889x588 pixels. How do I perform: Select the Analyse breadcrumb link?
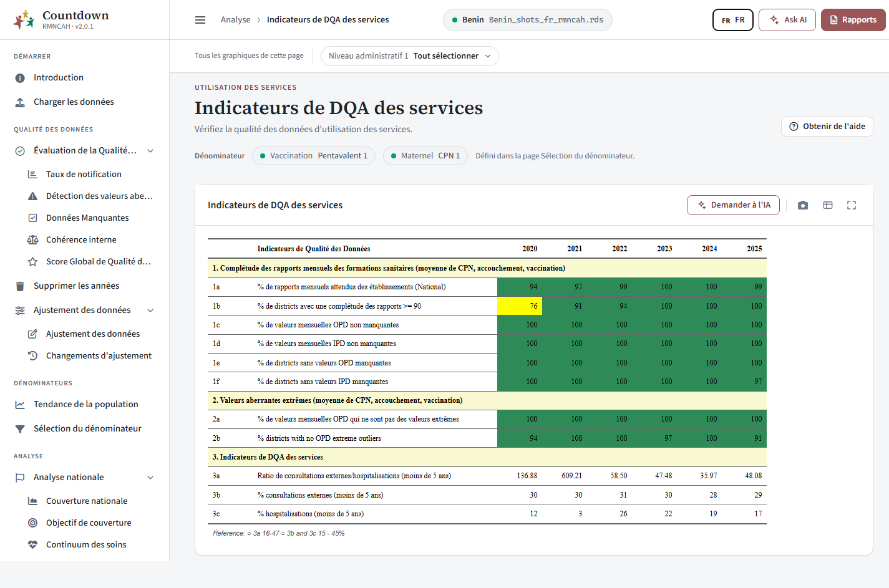point(235,20)
